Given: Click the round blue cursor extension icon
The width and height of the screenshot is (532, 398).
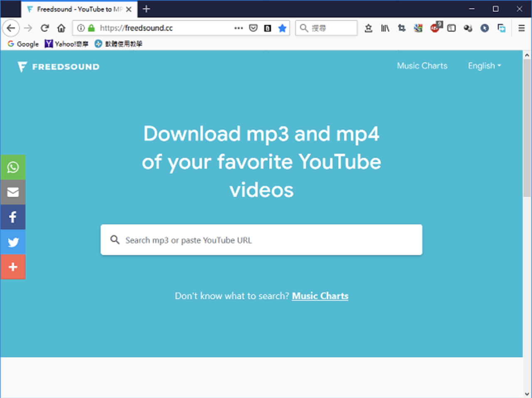Looking at the screenshot, I should (485, 28).
